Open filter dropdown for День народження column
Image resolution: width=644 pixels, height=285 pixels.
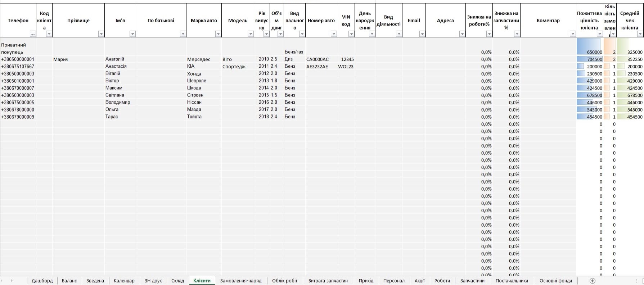coord(372,34)
